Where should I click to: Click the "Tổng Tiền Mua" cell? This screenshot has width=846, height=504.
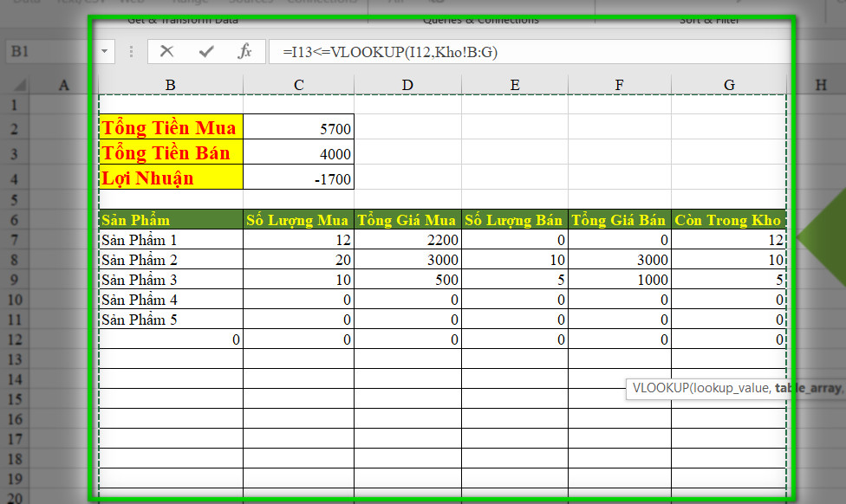coord(171,127)
